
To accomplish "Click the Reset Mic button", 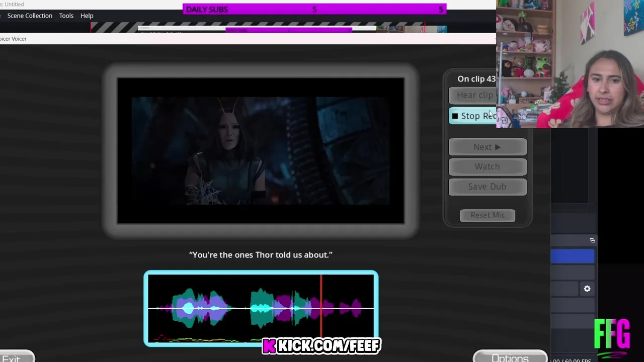I will coord(488,215).
